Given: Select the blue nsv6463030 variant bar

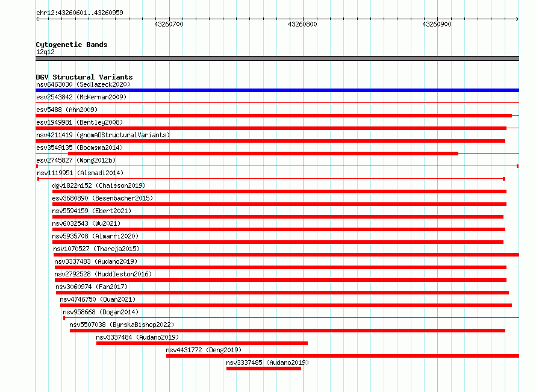Looking at the screenshot, I should click(x=277, y=90).
